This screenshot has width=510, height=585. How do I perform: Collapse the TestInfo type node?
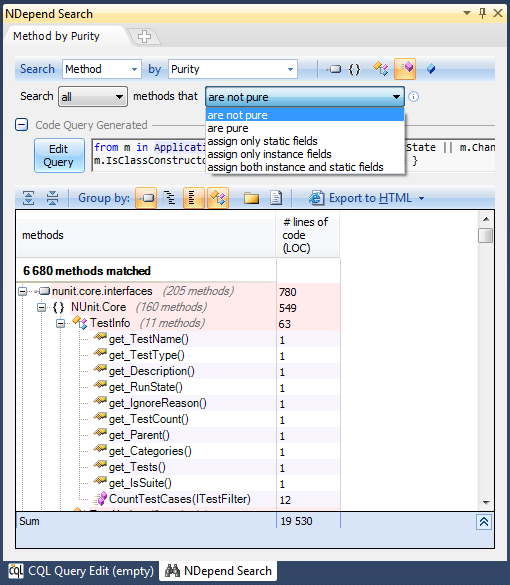coord(60,323)
